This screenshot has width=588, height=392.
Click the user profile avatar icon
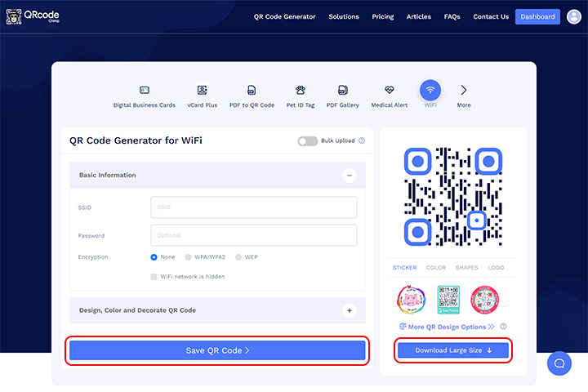(573, 16)
